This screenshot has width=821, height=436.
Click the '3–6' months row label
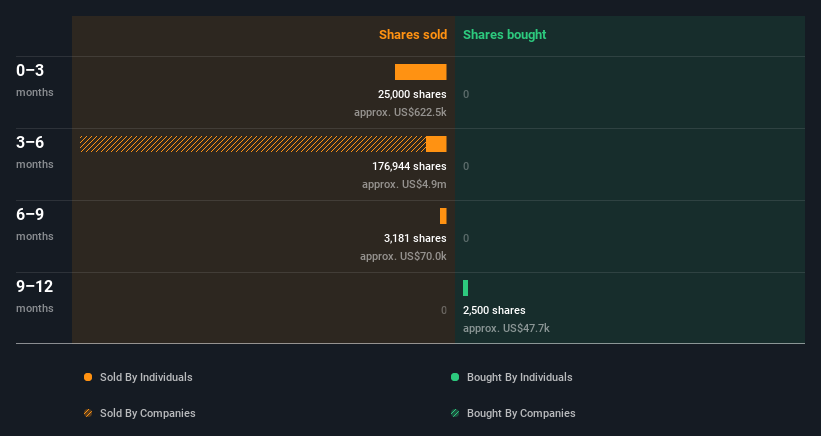(30, 142)
